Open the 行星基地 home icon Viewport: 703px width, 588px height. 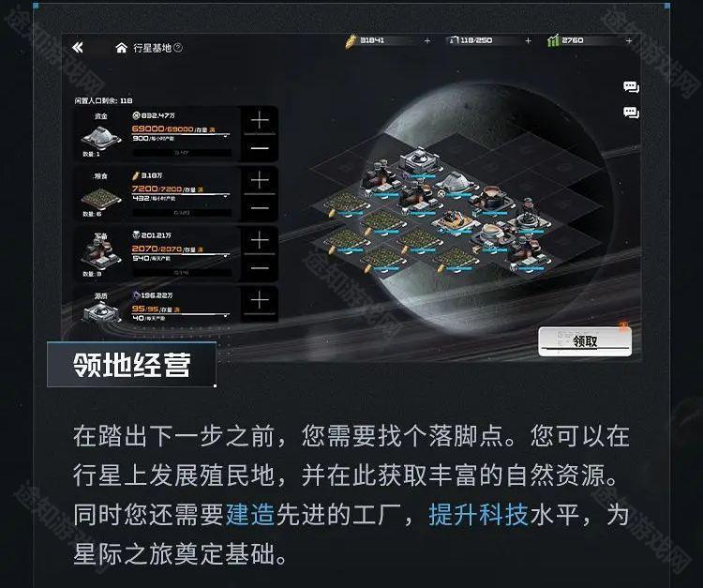[x=121, y=48]
